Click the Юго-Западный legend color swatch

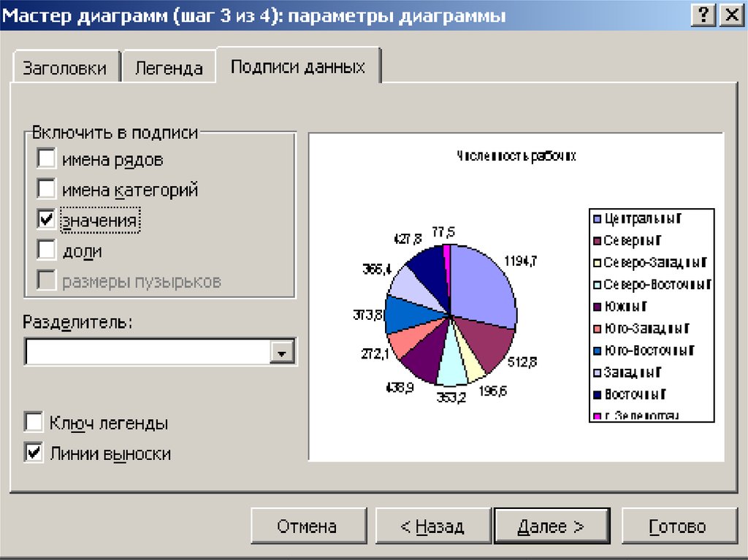coord(597,329)
